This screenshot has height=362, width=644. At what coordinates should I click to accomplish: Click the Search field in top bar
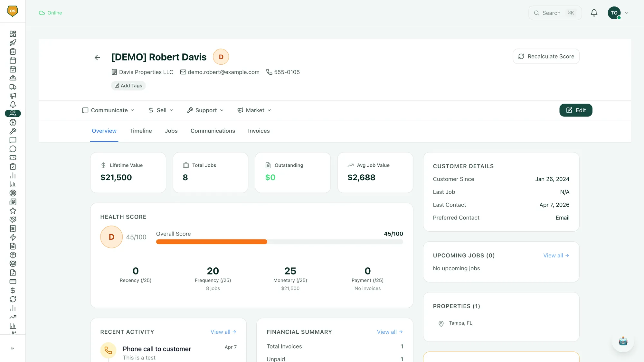pyautogui.click(x=555, y=13)
